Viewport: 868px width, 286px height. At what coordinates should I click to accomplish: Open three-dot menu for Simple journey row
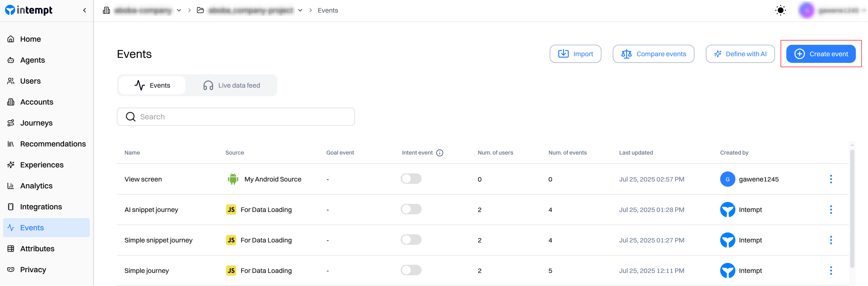coord(831,271)
